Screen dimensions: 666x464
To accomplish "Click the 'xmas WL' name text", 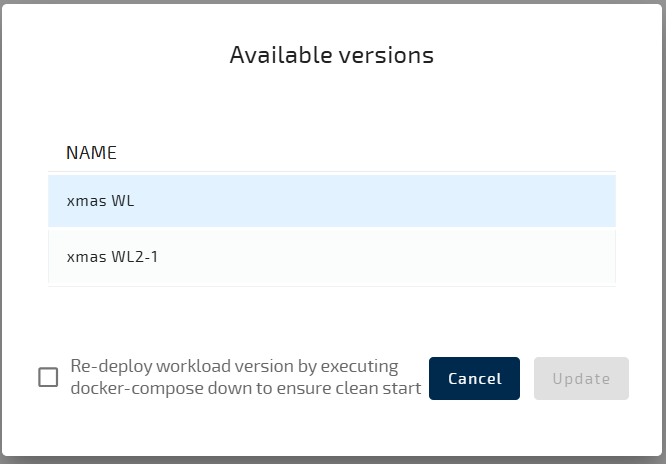I will point(100,201).
